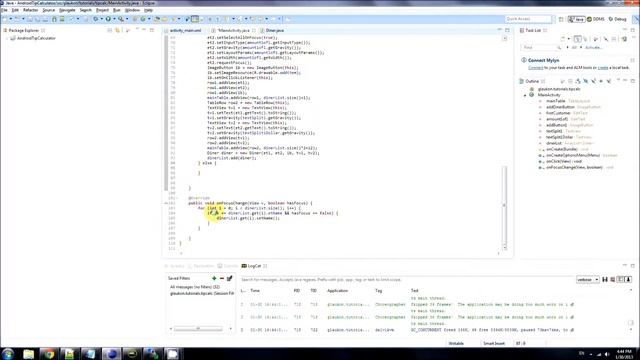Focus the Task List Find field
Image resolution: width=640 pixels, height=360 pixels.
click(541, 48)
